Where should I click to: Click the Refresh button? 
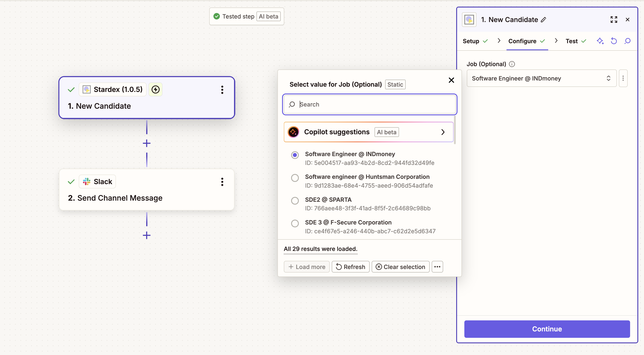click(x=350, y=267)
